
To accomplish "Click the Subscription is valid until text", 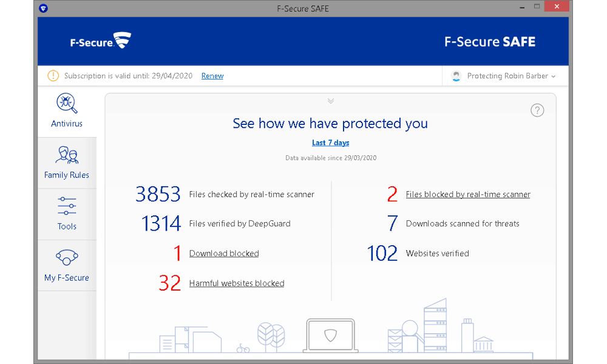I will pyautogui.click(x=128, y=76).
